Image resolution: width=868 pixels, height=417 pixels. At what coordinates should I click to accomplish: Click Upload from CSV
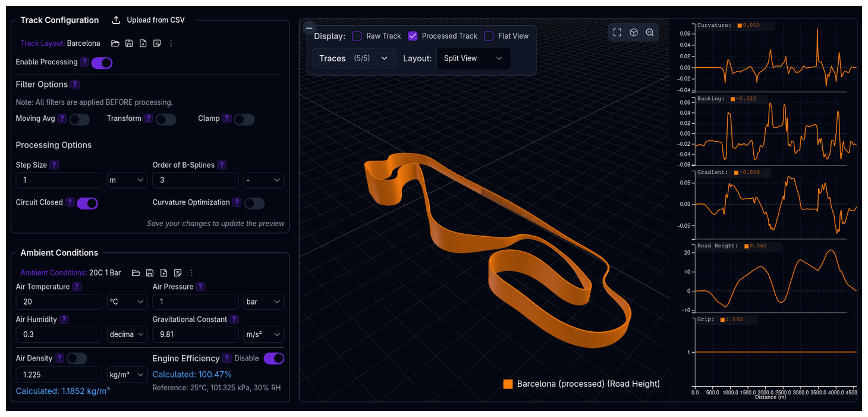tap(148, 20)
